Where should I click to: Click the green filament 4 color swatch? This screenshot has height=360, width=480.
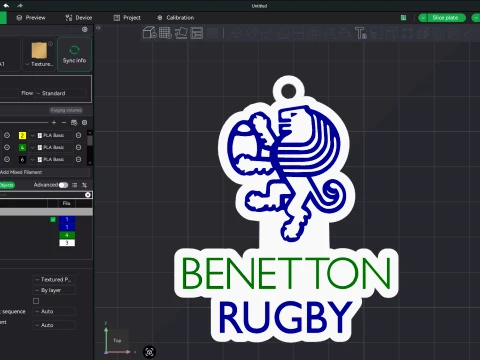pyautogui.click(x=22, y=147)
